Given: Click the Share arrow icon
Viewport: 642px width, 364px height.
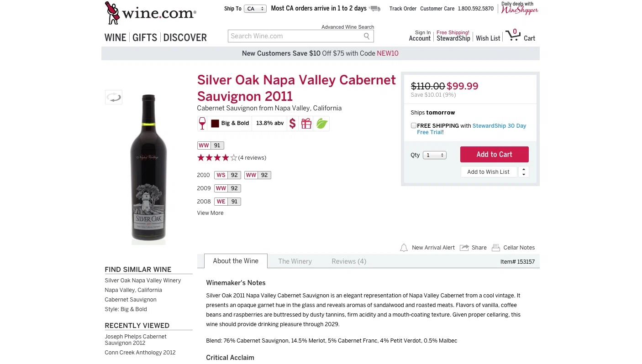Looking at the screenshot, I should 464,248.
